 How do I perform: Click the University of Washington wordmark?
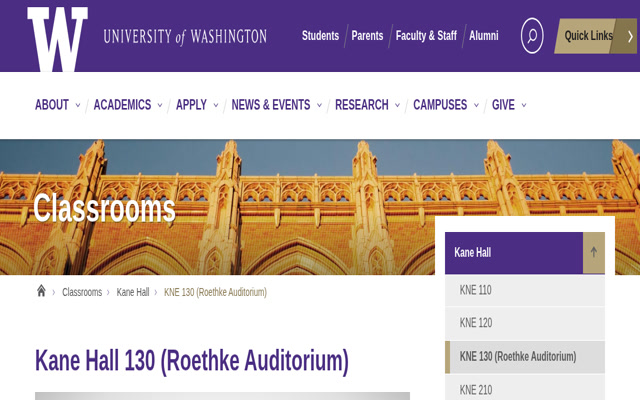(185, 37)
